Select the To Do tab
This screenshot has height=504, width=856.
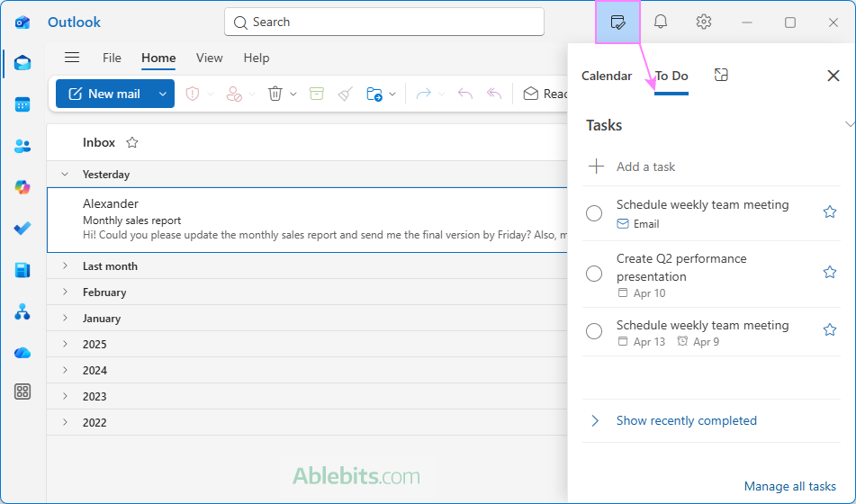tap(671, 76)
